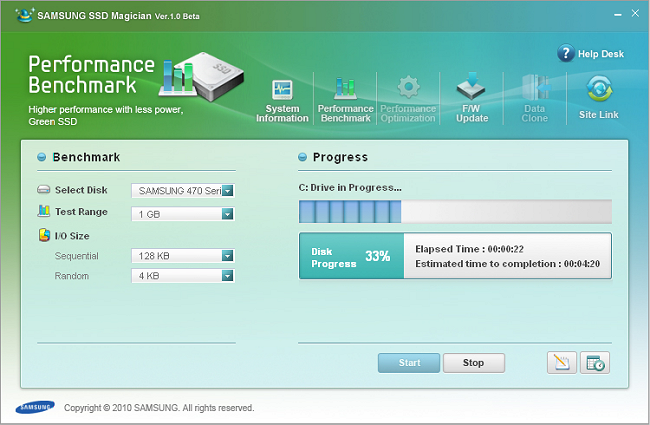The image size is (650, 425).
Task: Open the Site Link globe icon
Action: point(599,88)
